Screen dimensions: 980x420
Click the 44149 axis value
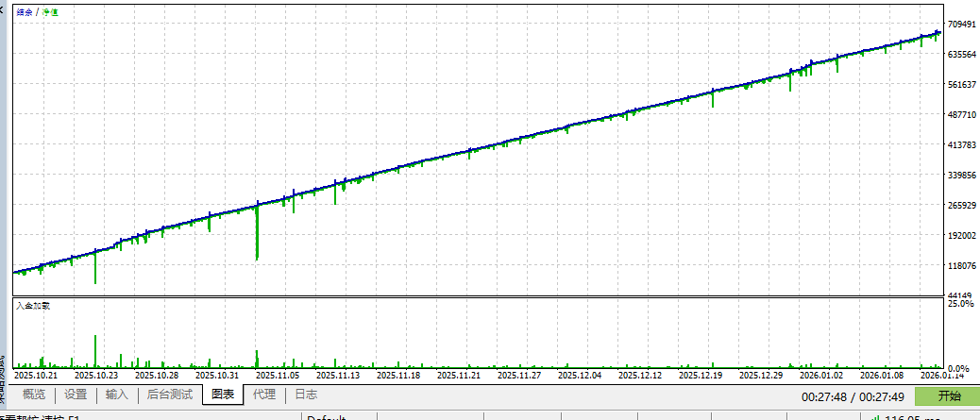pos(962,294)
